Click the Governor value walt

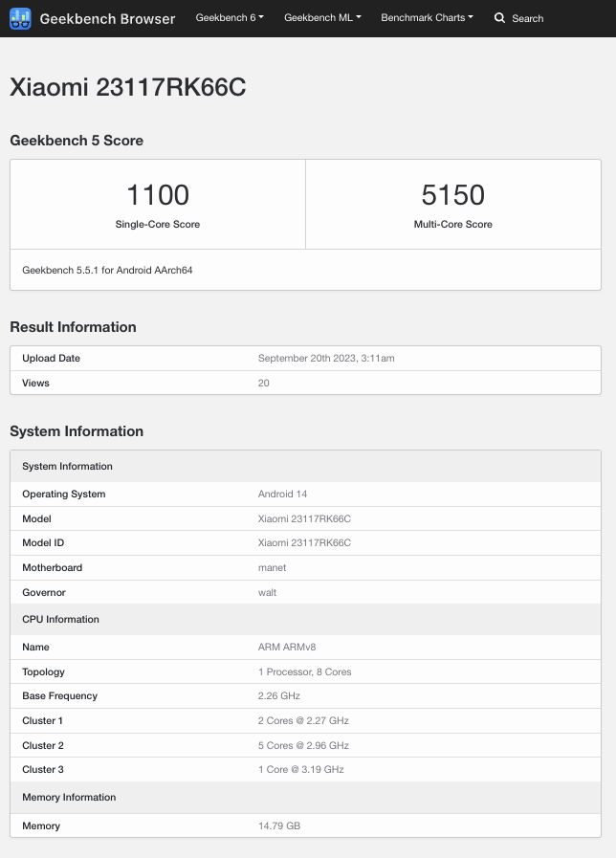tap(268, 593)
